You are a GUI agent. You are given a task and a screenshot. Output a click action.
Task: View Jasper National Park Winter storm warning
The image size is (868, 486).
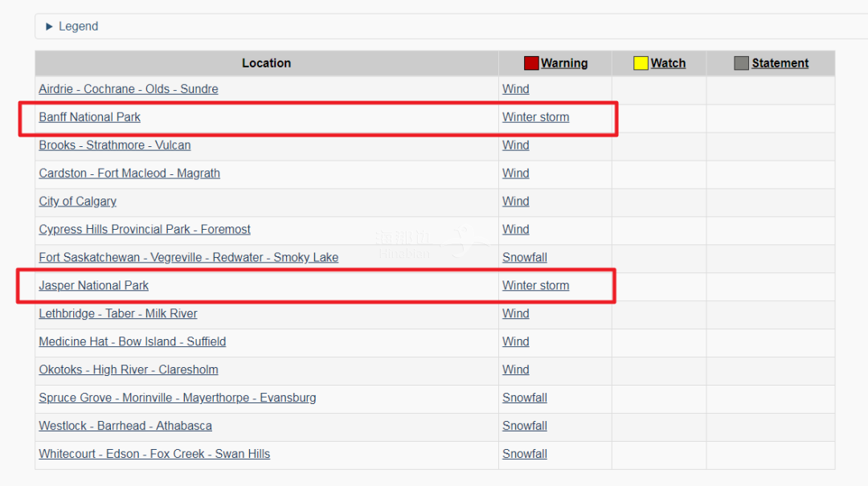pyautogui.click(x=535, y=286)
